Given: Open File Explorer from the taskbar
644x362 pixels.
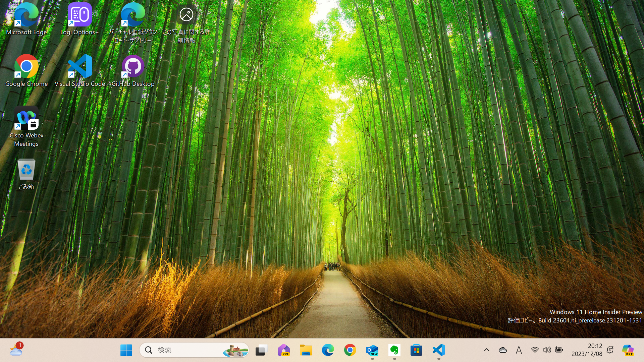Looking at the screenshot, I should coord(306,350).
